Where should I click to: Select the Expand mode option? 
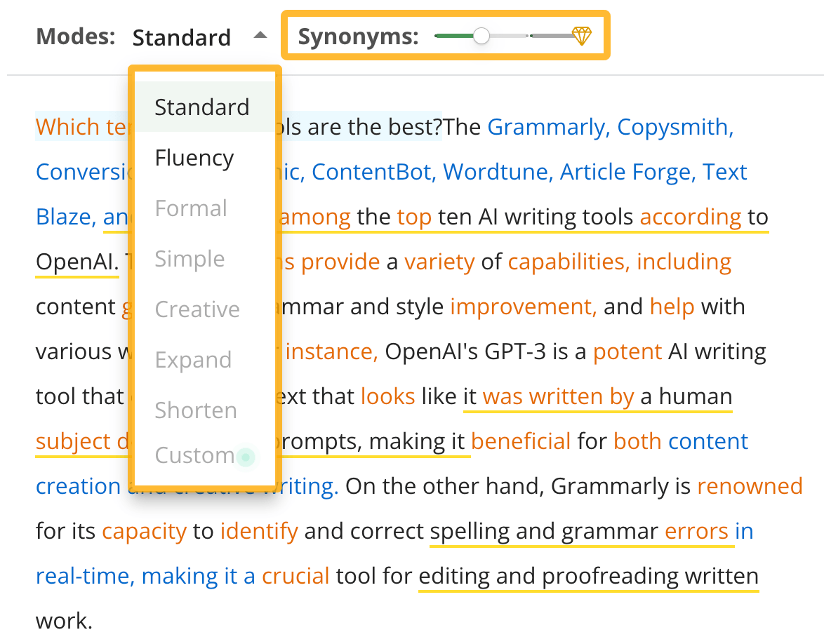click(x=205, y=359)
